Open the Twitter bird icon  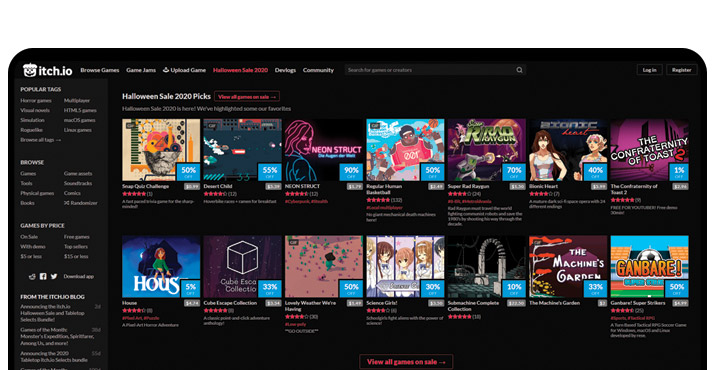tap(54, 276)
